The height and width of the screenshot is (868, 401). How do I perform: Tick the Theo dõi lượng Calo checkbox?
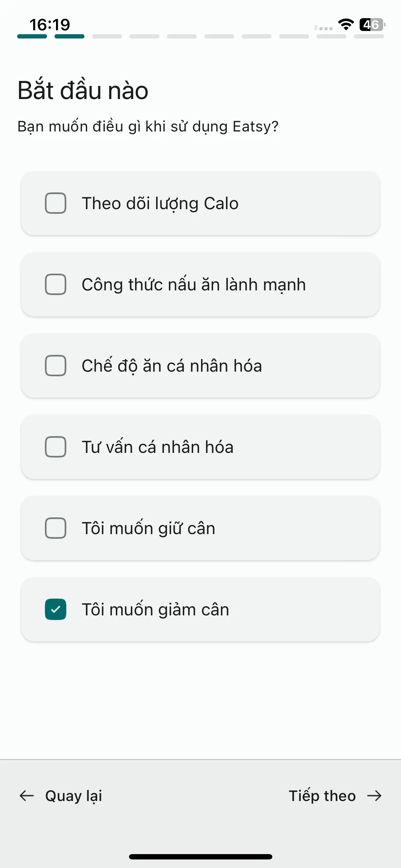(x=56, y=203)
